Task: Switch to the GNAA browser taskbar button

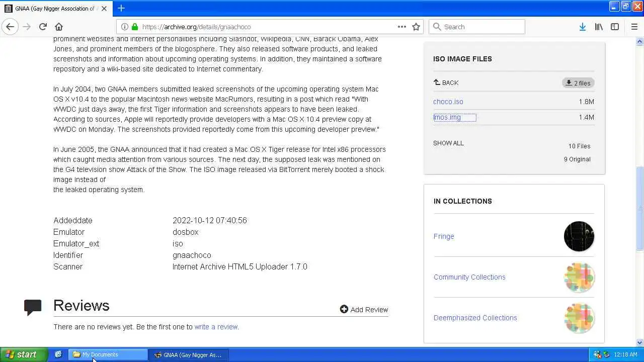Action: click(x=189, y=354)
